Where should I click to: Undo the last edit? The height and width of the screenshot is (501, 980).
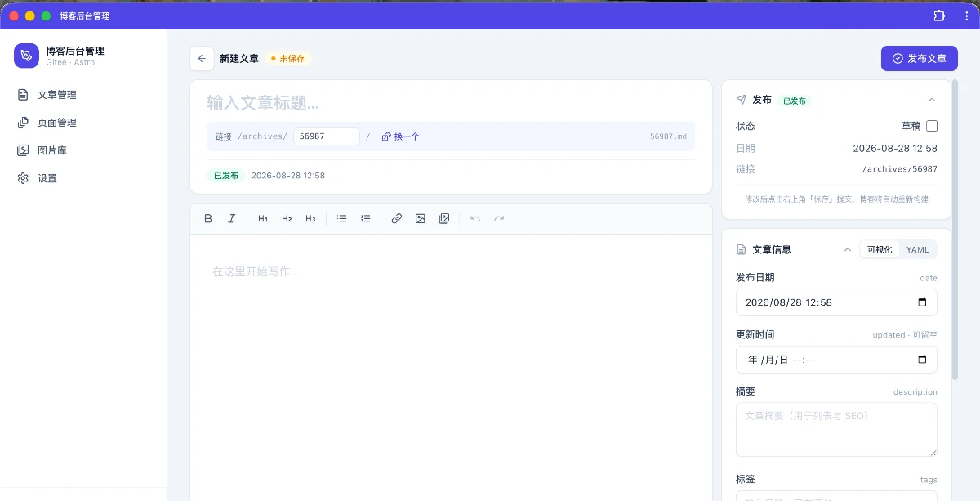(x=475, y=219)
